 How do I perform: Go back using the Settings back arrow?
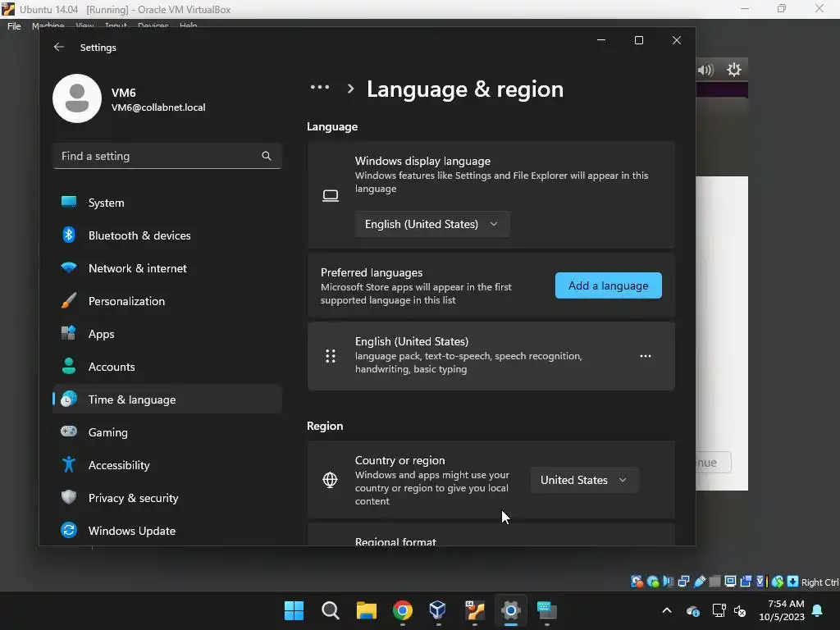59,47
